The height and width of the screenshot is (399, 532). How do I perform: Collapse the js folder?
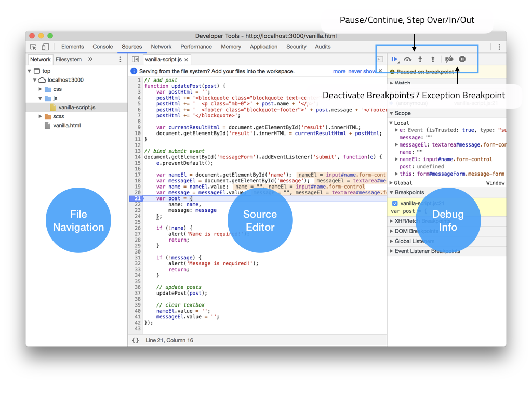click(40, 98)
